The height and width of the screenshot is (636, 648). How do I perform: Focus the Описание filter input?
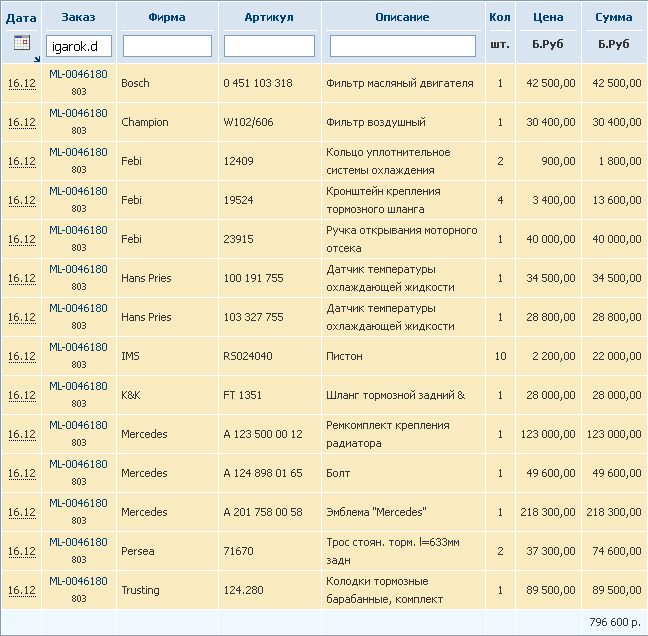(x=403, y=46)
